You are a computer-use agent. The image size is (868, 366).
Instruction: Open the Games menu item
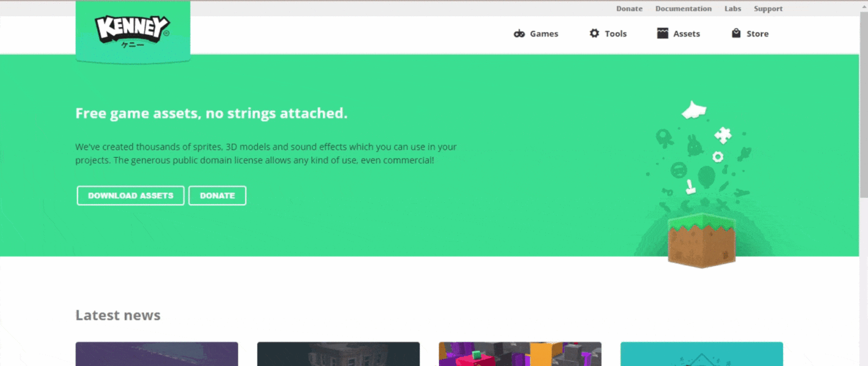point(536,34)
